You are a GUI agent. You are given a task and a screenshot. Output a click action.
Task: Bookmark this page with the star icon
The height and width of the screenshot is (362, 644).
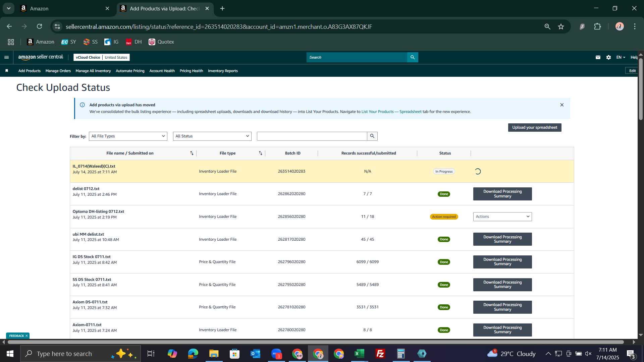click(x=561, y=26)
